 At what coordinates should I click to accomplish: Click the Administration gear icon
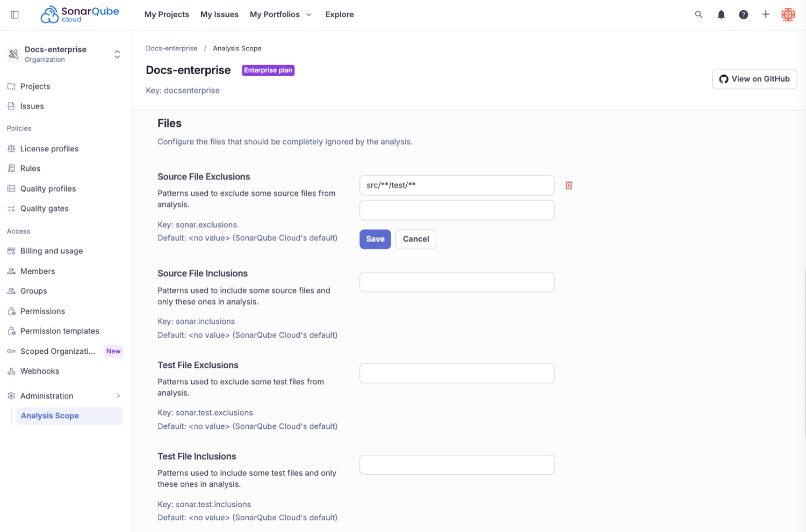pos(11,396)
